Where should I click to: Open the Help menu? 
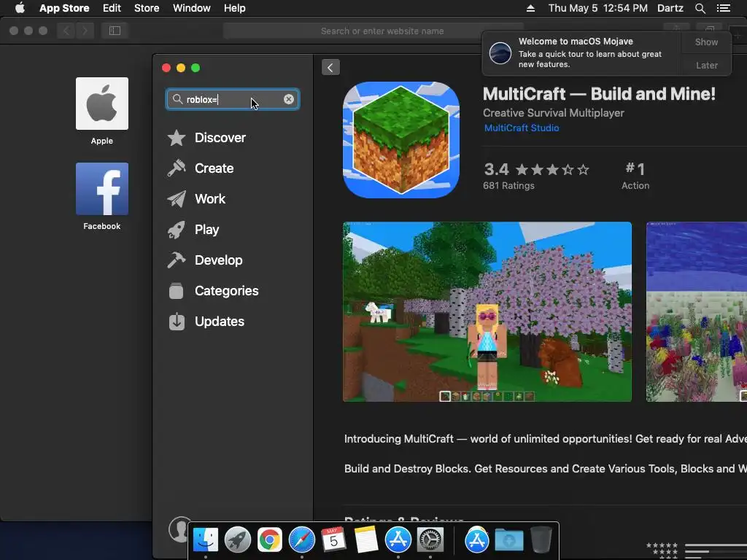click(234, 8)
